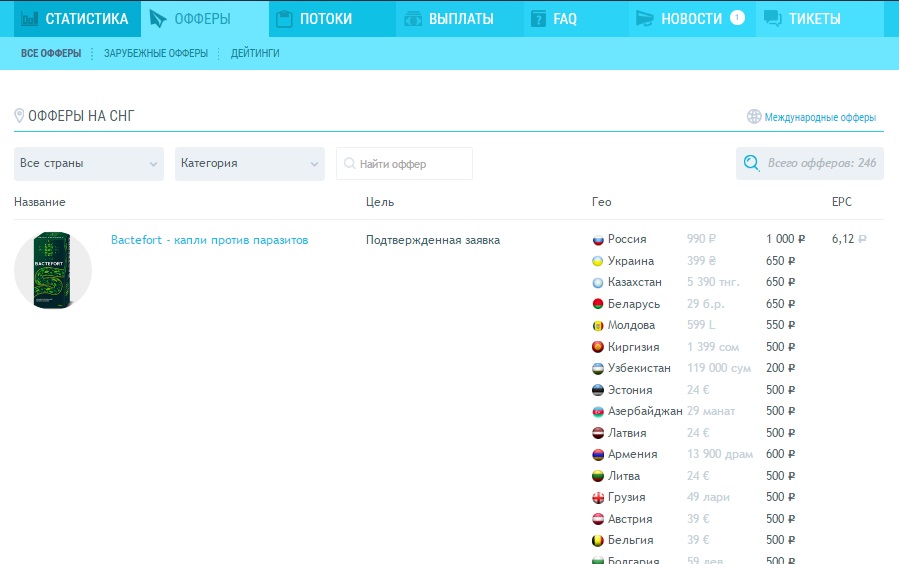The height and width of the screenshot is (564, 899).
Task: Click the tickets chat bubble icon
Action: coord(772,19)
